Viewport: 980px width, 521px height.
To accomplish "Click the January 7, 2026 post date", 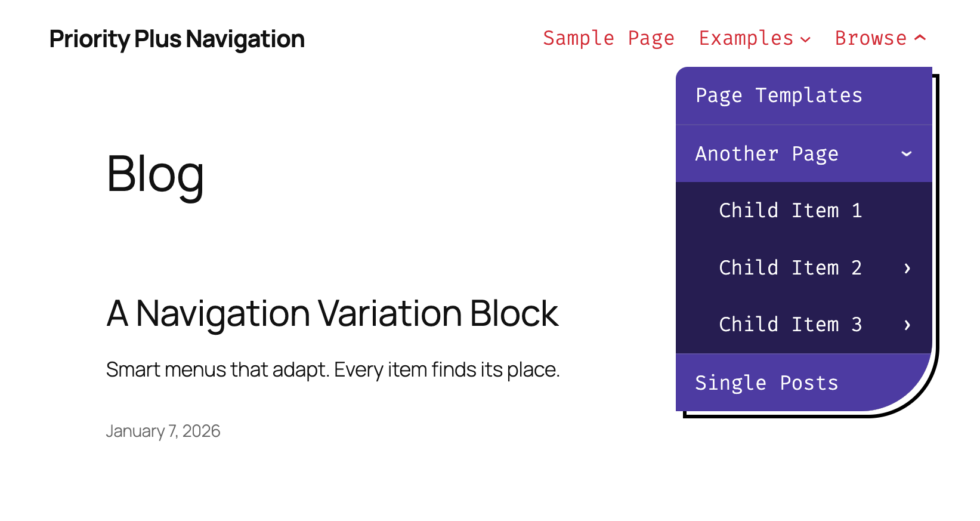I will click(x=163, y=431).
